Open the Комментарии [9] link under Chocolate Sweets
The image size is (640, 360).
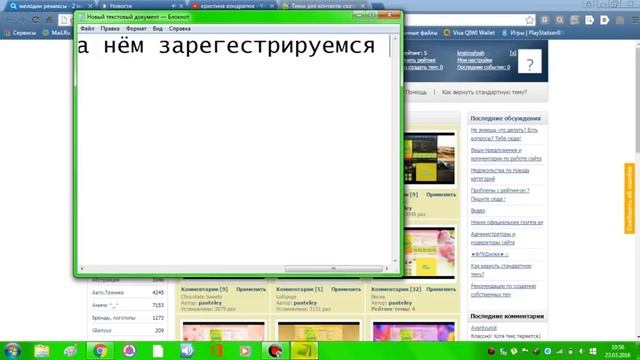[x=204, y=289]
